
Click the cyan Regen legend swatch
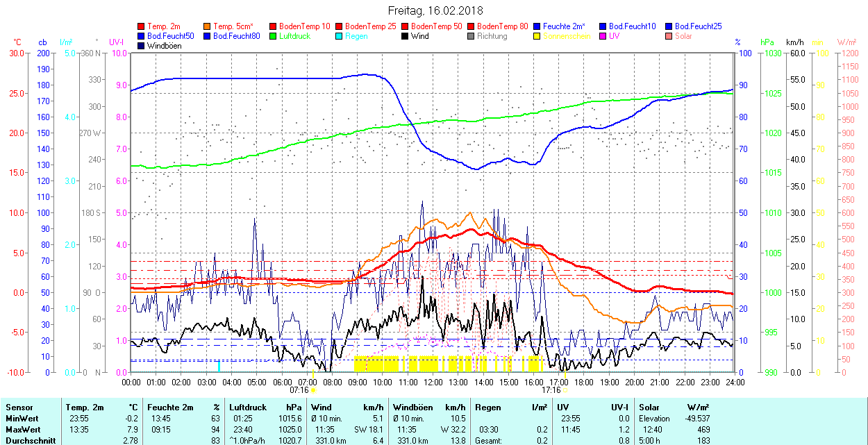tap(340, 36)
